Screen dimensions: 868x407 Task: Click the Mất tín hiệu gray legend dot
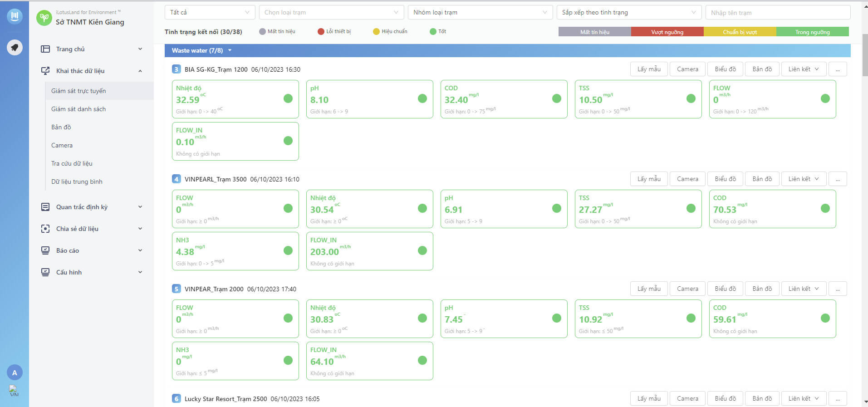pos(262,31)
